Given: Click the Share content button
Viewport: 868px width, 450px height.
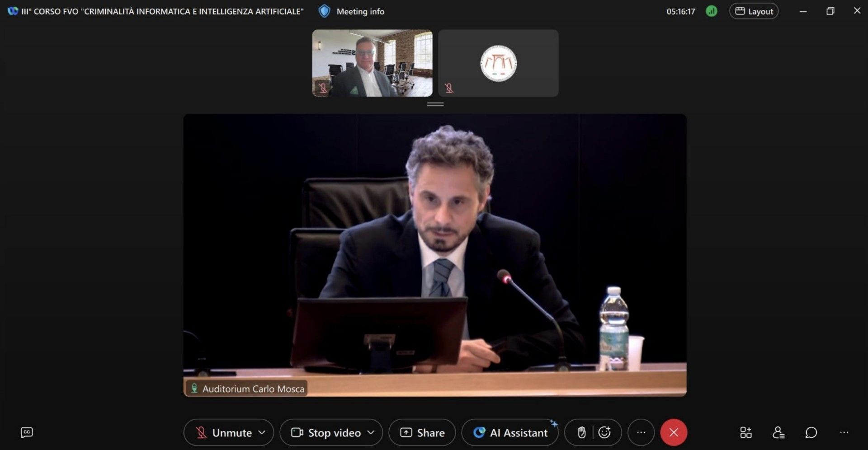Looking at the screenshot, I should [x=422, y=432].
